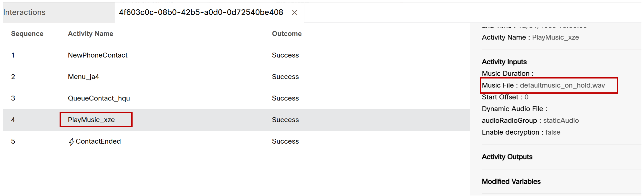The width and height of the screenshot is (644, 196).
Task: Click the ContactEnded lightning bolt icon
Action: (71, 142)
